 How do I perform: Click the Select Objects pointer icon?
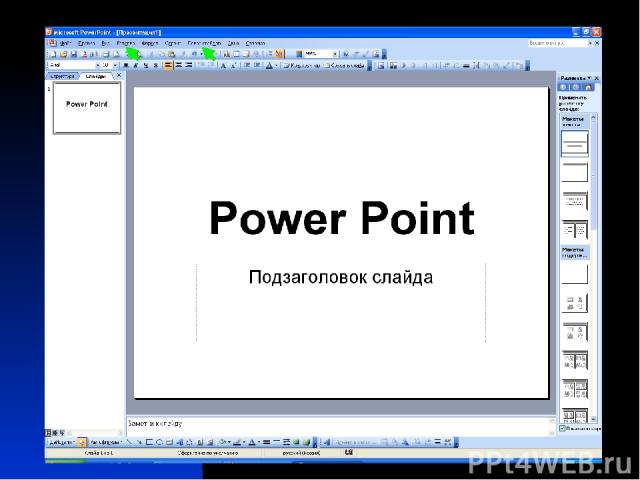(x=82, y=442)
